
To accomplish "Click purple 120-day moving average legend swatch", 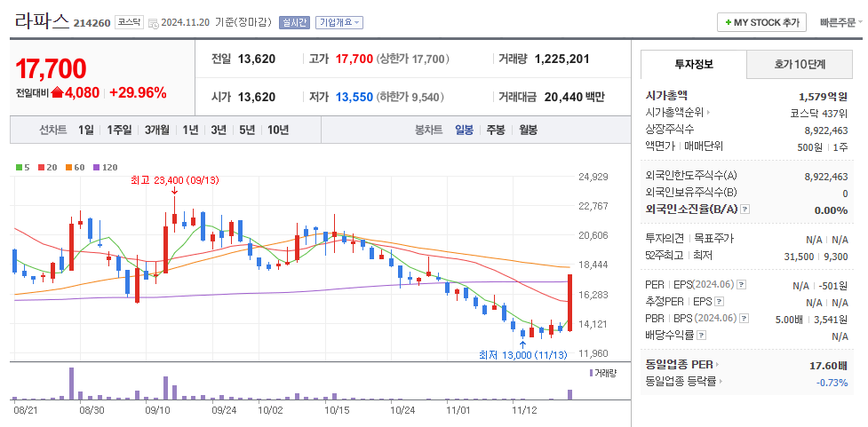I will (x=96, y=167).
